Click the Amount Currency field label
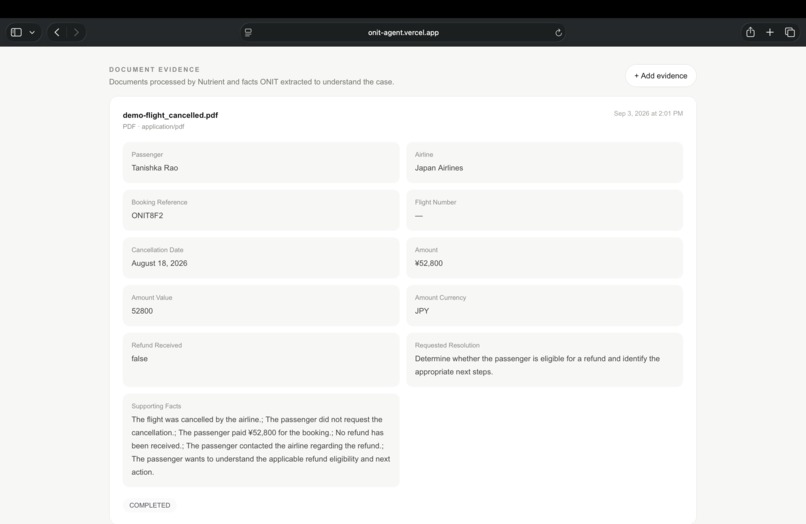Screen dimensions: 806x524 point(441,298)
